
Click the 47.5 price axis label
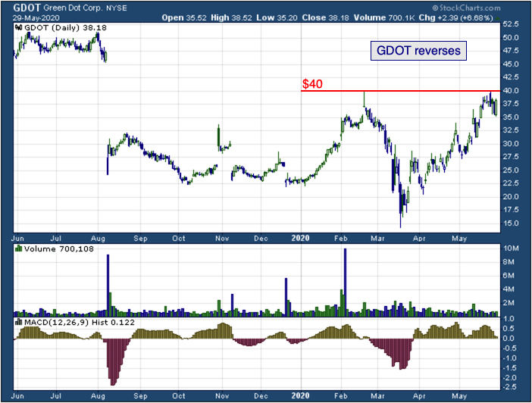point(511,51)
